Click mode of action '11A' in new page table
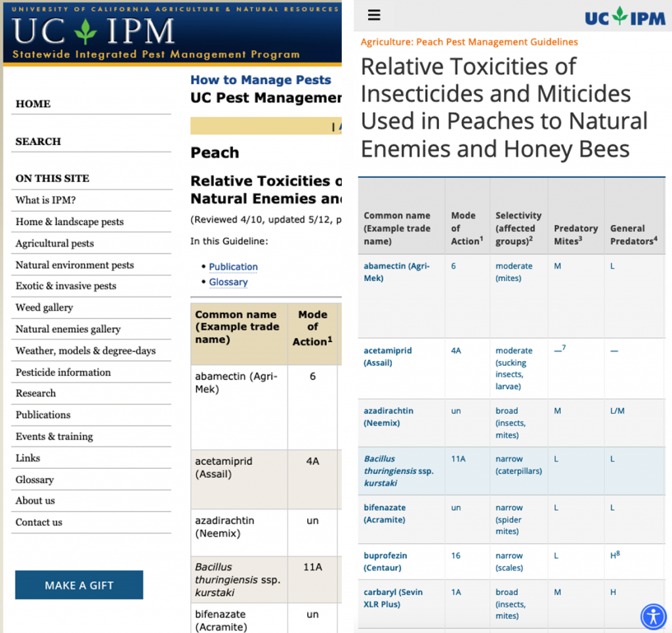Image resolution: width=672 pixels, height=633 pixels. coord(458,459)
